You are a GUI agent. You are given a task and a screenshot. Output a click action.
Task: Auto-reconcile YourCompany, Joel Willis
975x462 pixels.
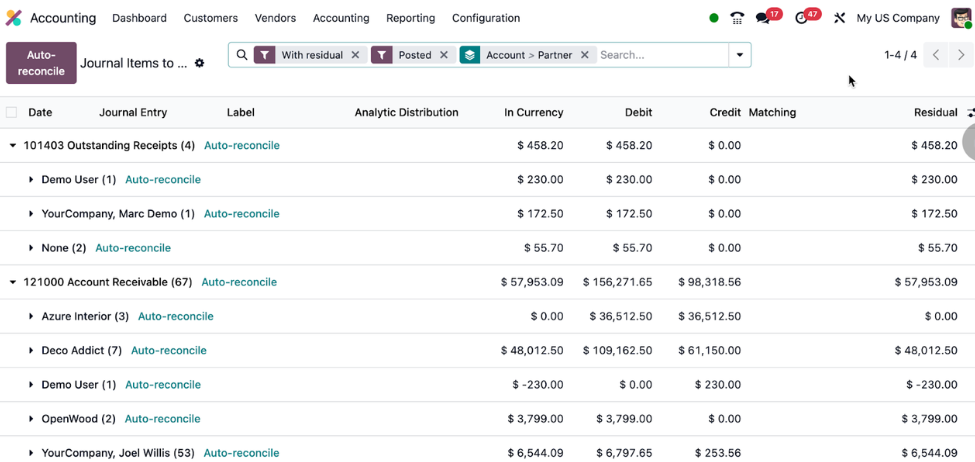click(242, 453)
